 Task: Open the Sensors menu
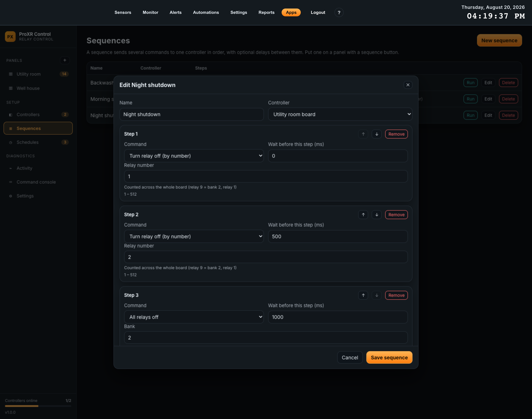(123, 12)
